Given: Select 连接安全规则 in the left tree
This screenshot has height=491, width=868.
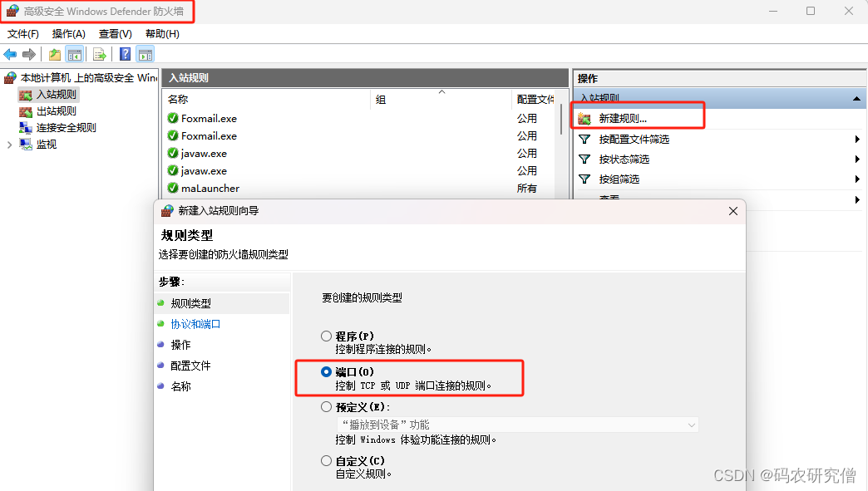Looking at the screenshot, I should [x=66, y=128].
